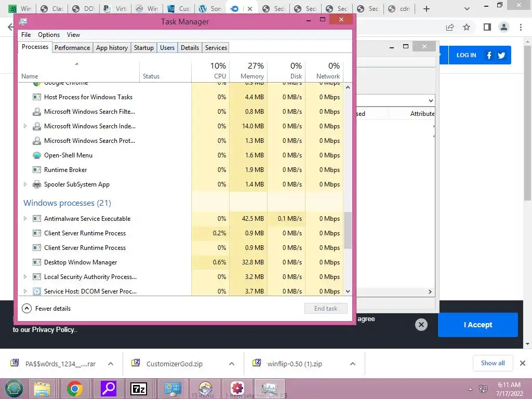Click the Host Process for Windows Tasks icon

[x=37, y=97]
